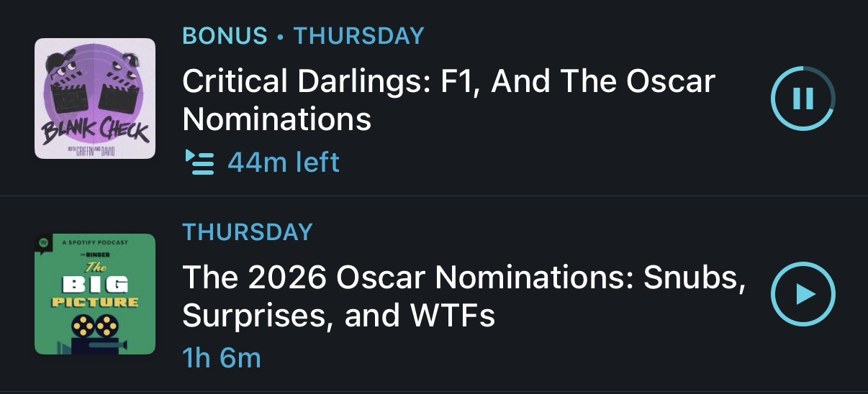Open the Blank Check podcast artwork
The height and width of the screenshot is (394, 868).
click(95, 98)
